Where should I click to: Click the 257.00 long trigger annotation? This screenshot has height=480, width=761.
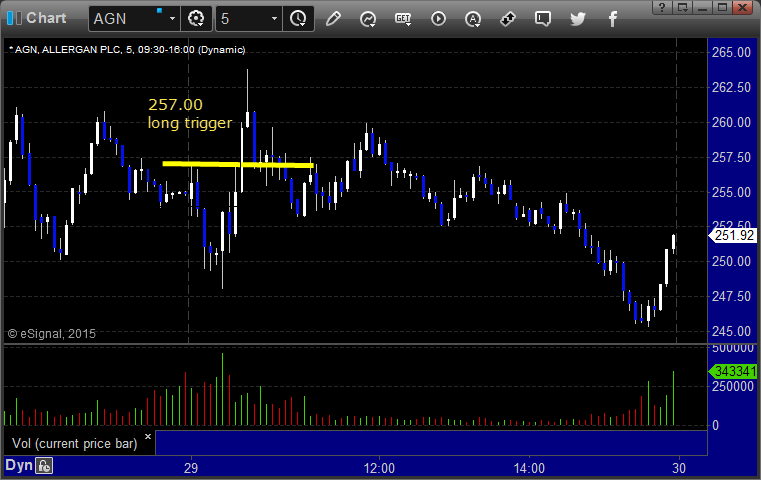(190, 113)
